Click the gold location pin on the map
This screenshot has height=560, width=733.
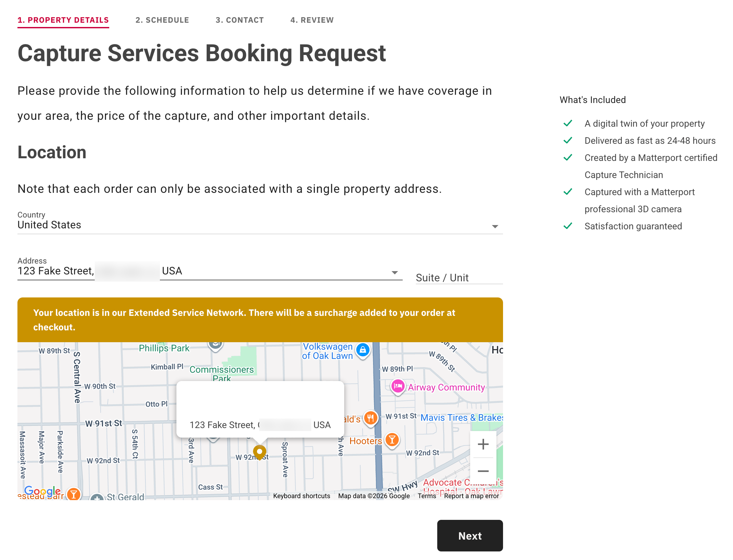259,452
